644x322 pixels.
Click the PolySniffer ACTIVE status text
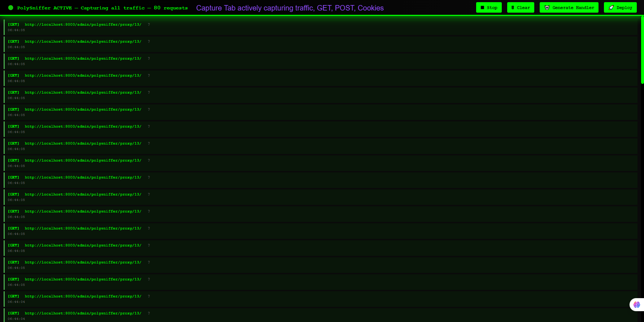(x=44, y=8)
